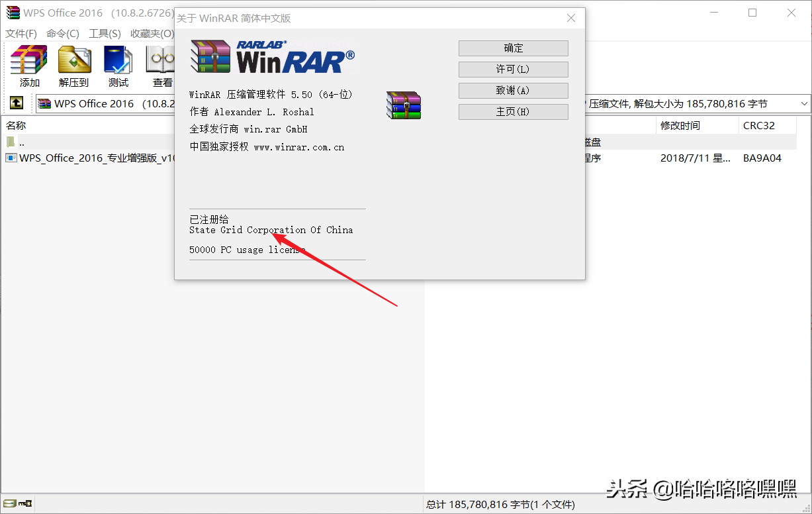Image resolution: width=812 pixels, height=514 pixels.
Task: Click the WinRAR logo in About dialog
Action: (x=273, y=57)
